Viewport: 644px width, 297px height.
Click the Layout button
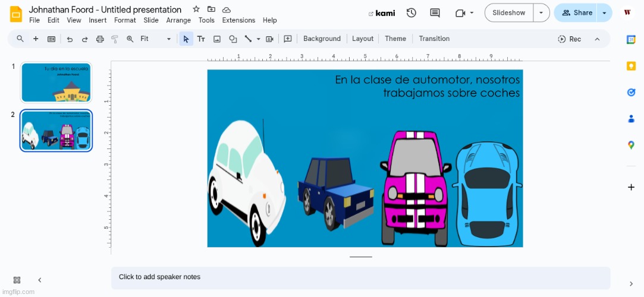363,39
